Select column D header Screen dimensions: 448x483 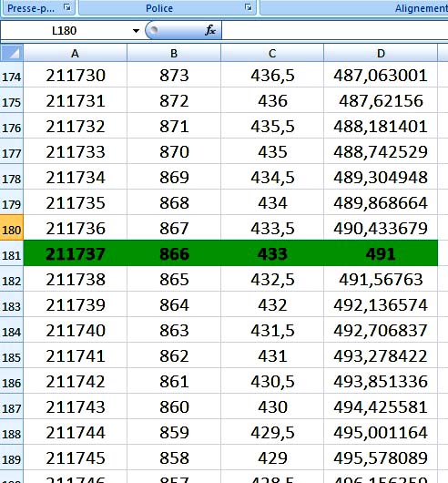click(x=381, y=53)
